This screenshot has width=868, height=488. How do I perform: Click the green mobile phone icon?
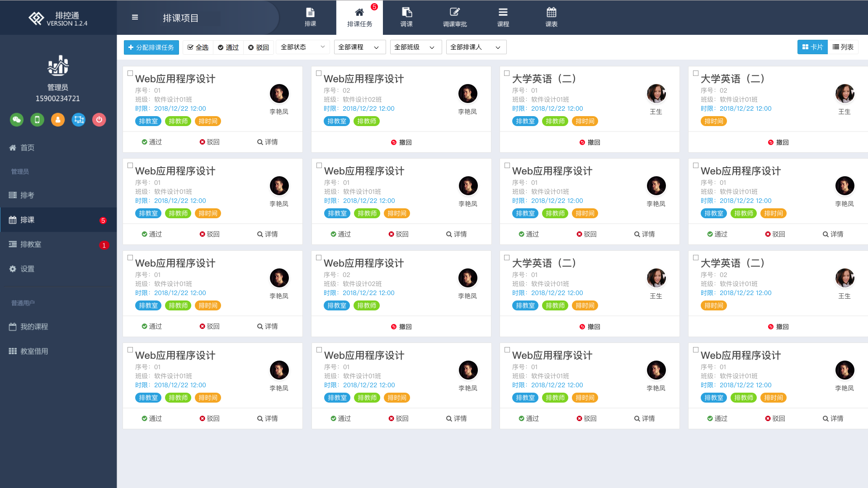click(x=37, y=120)
